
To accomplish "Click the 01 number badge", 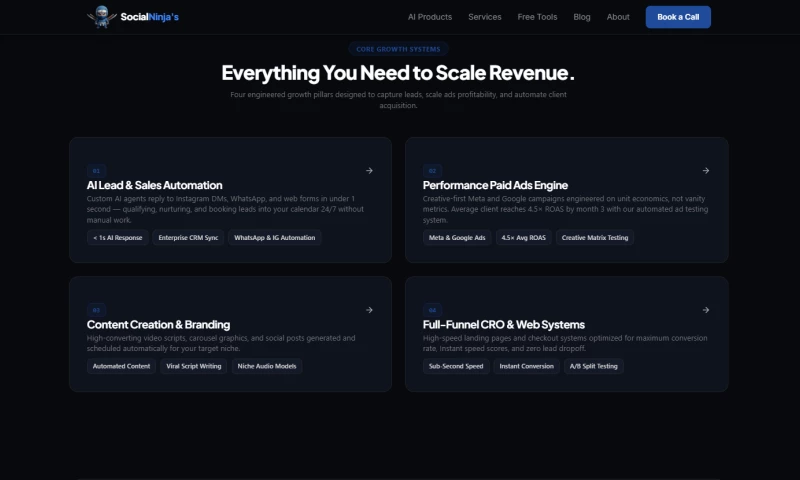I will tap(96, 171).
